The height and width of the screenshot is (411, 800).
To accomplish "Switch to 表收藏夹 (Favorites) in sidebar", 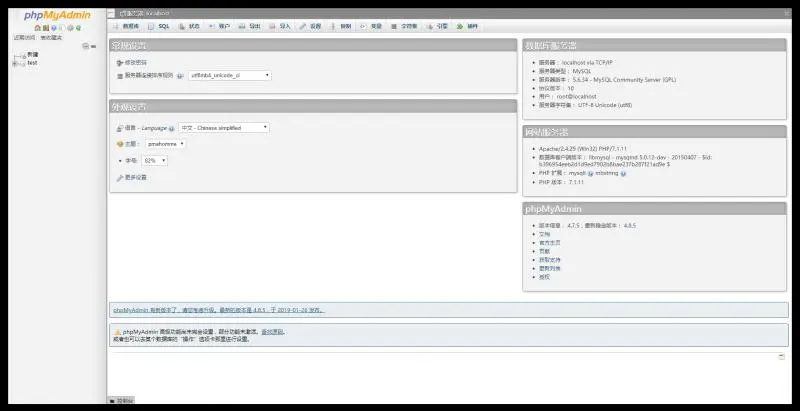I will click(51, 38).
